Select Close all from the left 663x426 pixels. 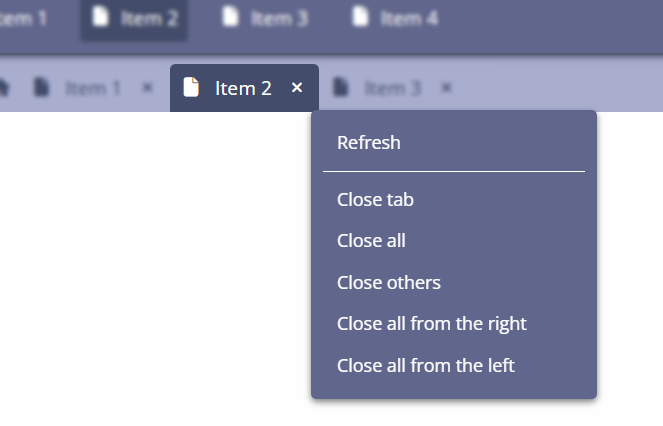click(x=425, y=365)
